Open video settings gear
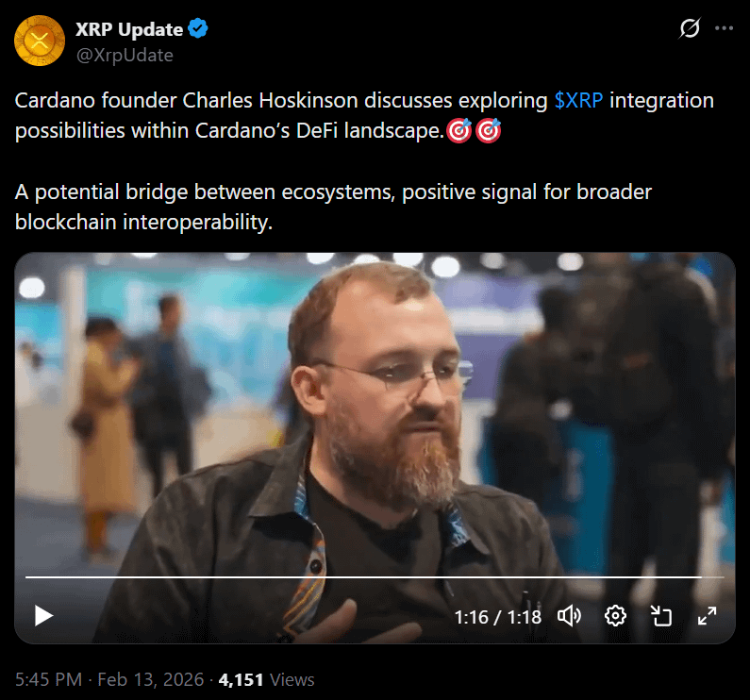Image resolution: width=750 pixels, height=700 pixels. [615, 616]
